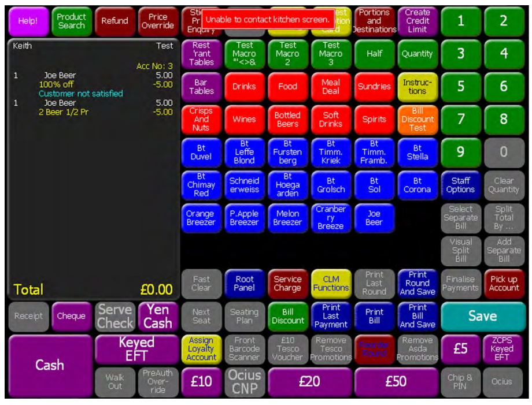Image resolution: width=532 pixels, height=405 pixels.
Task: Open the Drinks category
Action: (x=244, y=87)
